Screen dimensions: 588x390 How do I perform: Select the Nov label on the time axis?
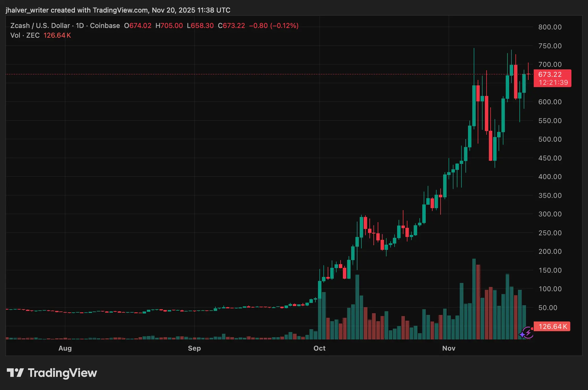[x=449, y=348]
